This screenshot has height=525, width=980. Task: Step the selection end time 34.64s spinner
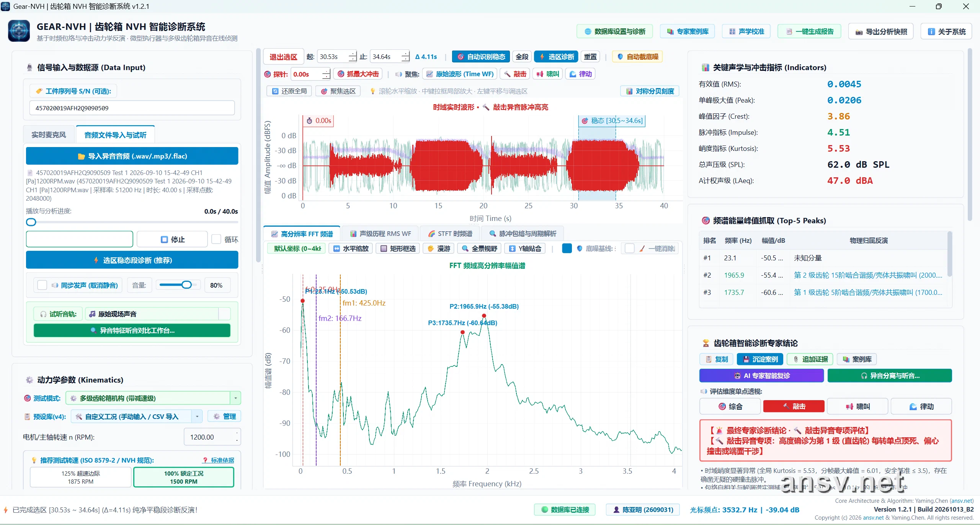405,57
